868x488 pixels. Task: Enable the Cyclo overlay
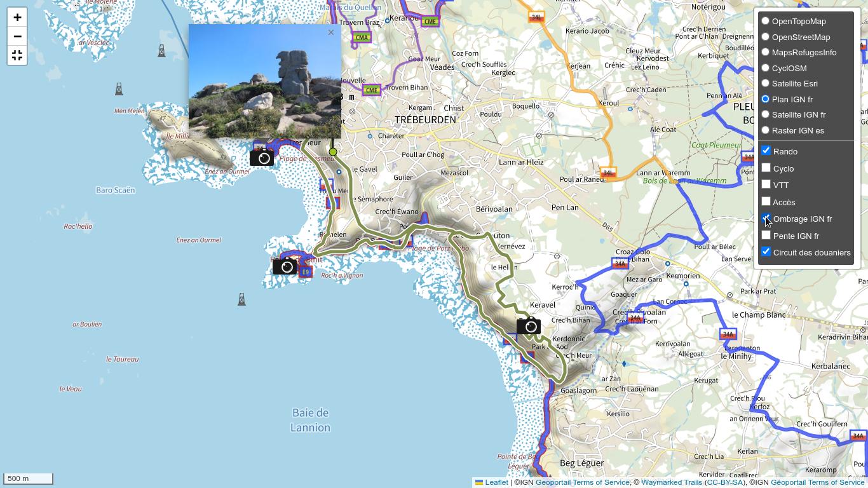pos(766,168)
